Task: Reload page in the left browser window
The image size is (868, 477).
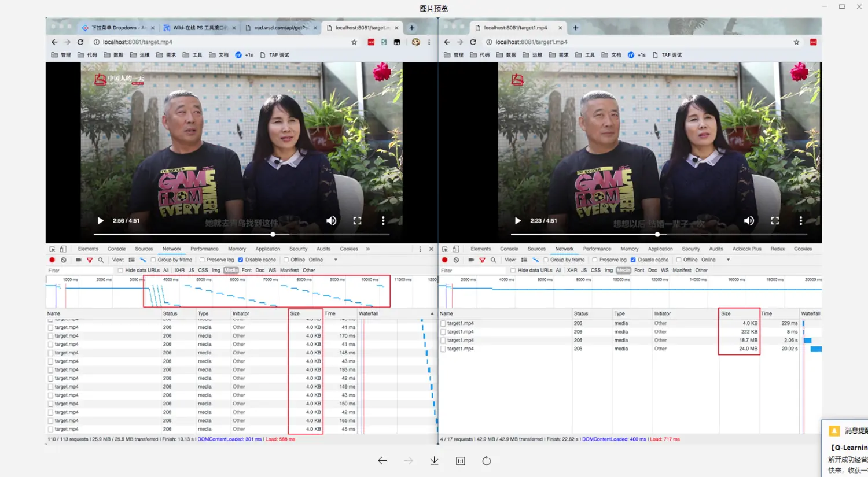Action: point(80,42)
